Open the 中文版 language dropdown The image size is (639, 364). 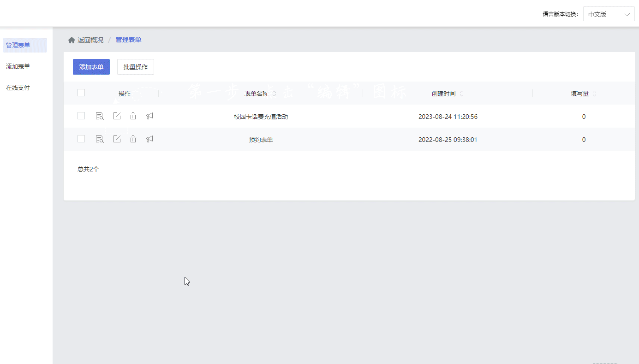609,14
